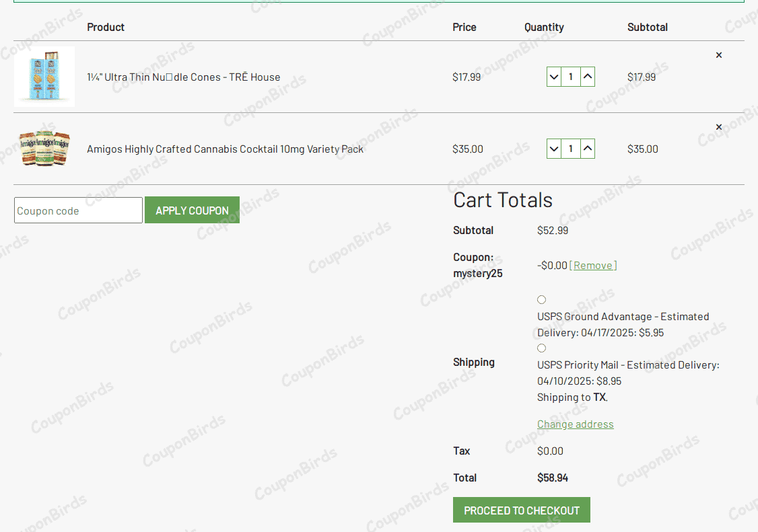This screenshot has width=758, height=532.
Task: Click the Quantity column header
Action: pos(545,28)
